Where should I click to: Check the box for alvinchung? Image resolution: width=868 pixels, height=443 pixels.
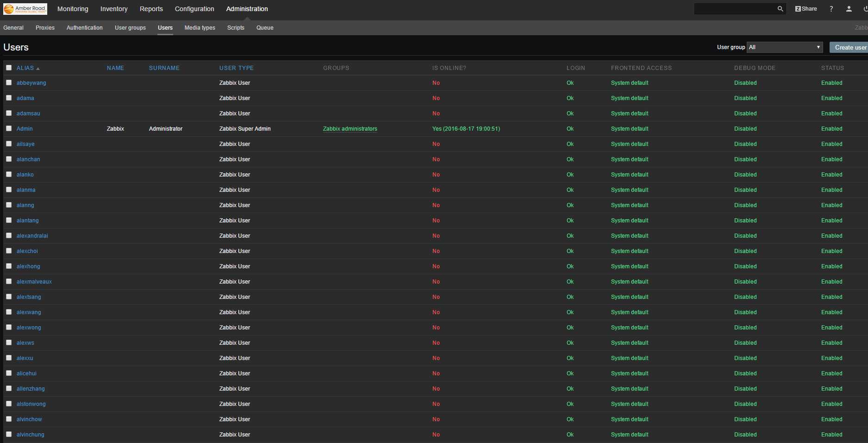pyautogui.click(x=9, y=434)
